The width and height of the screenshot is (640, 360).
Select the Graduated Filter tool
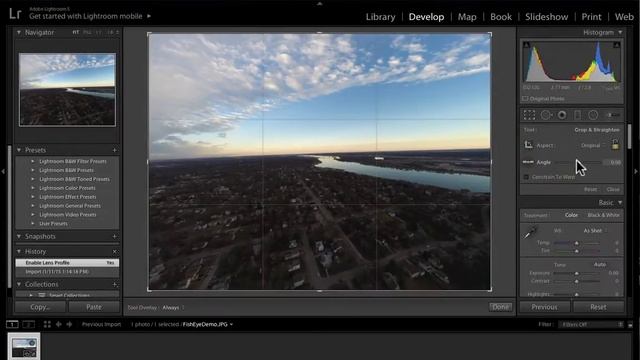pos(577,115)
